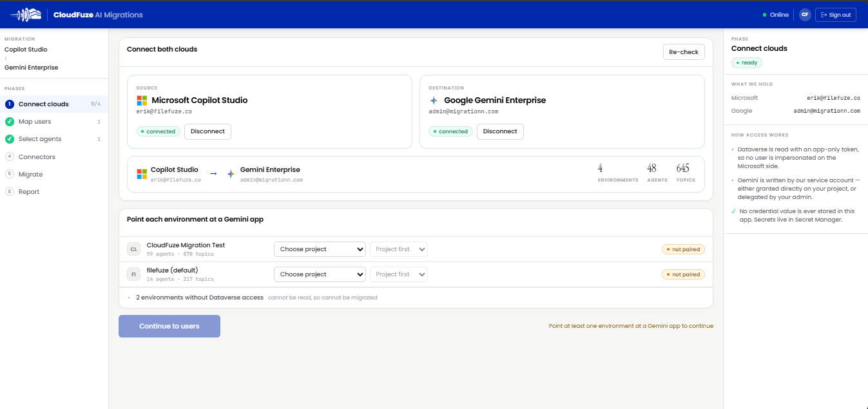The height and width of the screenshot is (409, 868).
Task: Click the Continue to users button
Action: click(x=169, y=326)
